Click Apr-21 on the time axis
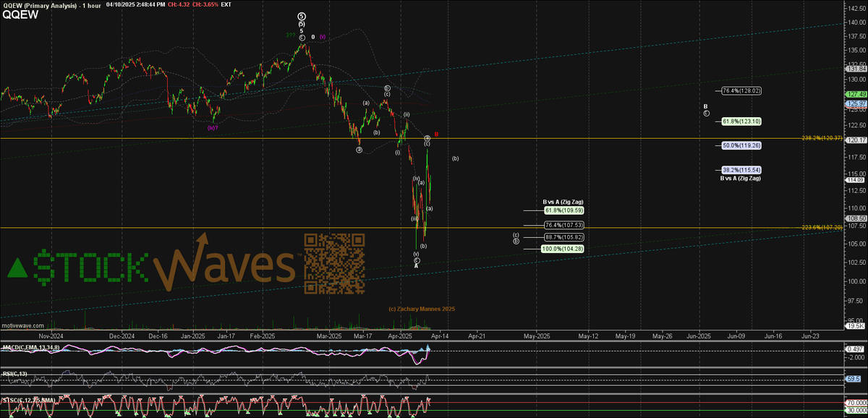 click(x=476, y=336)
